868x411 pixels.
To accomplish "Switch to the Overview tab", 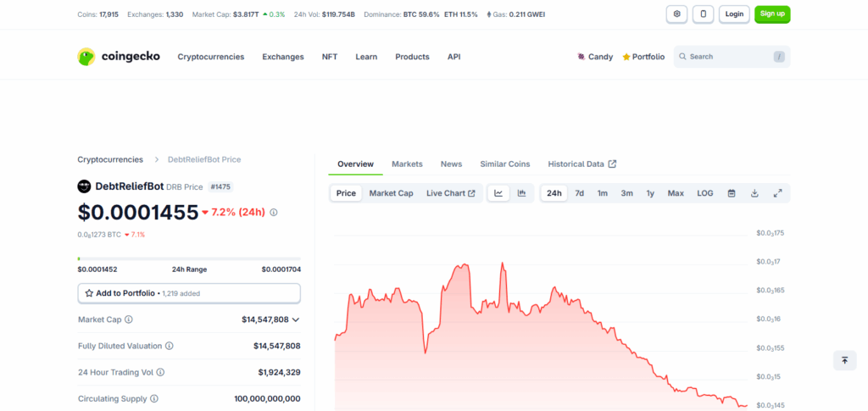I will point(355,164).
